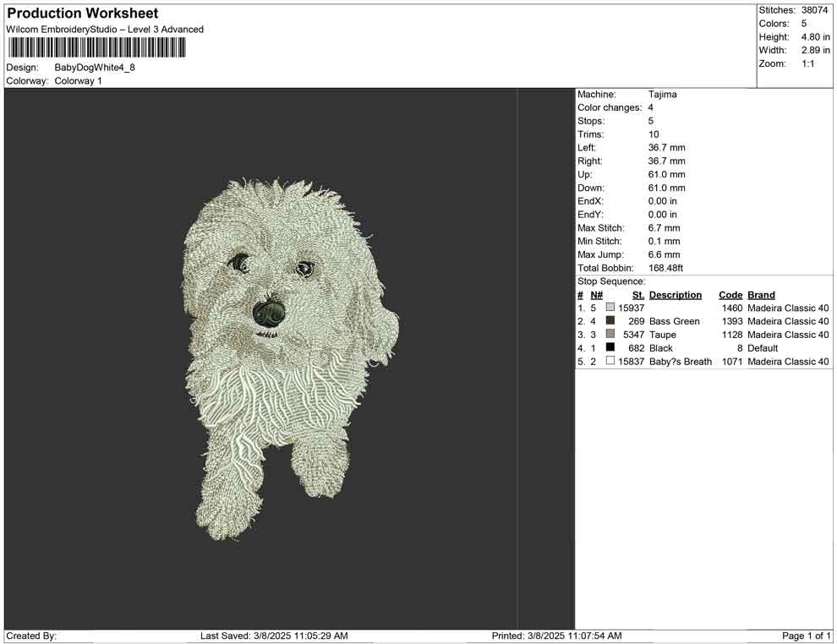Click the Page 1 of 1 label
This screenshot has height=644, width=837.
[807, 636]
